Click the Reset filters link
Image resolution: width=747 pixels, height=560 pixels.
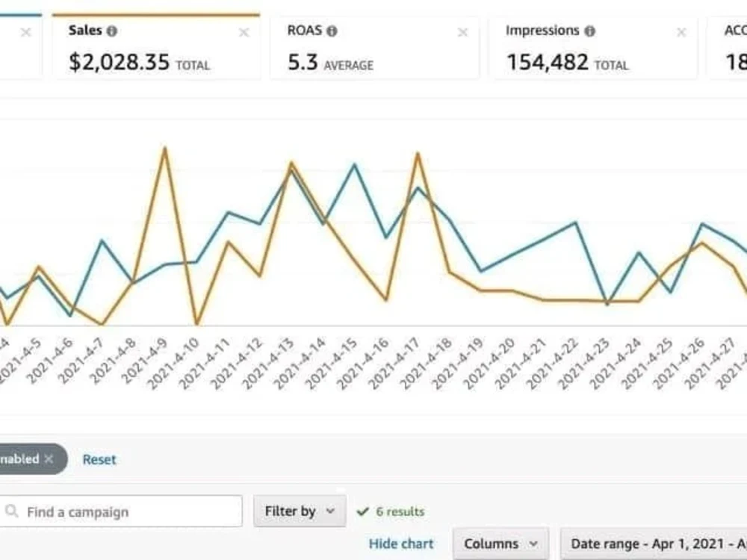click(x=99, y=459)
